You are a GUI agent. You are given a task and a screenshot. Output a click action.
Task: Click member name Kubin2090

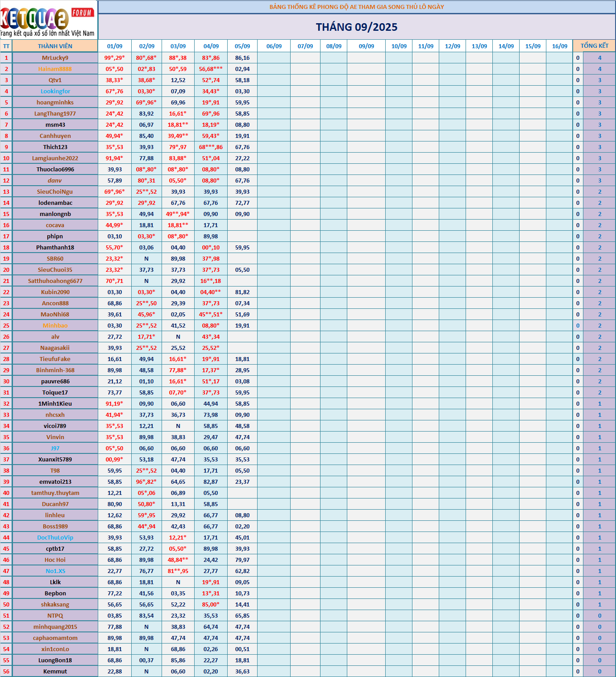tap(55, 292)
